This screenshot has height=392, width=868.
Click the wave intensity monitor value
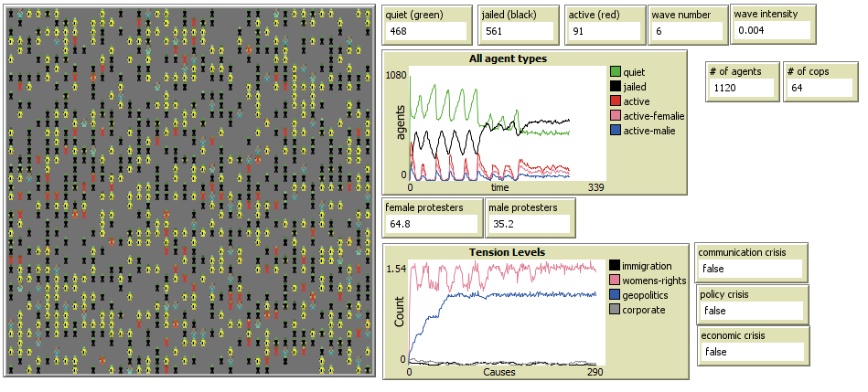click(x=773, y=31)
